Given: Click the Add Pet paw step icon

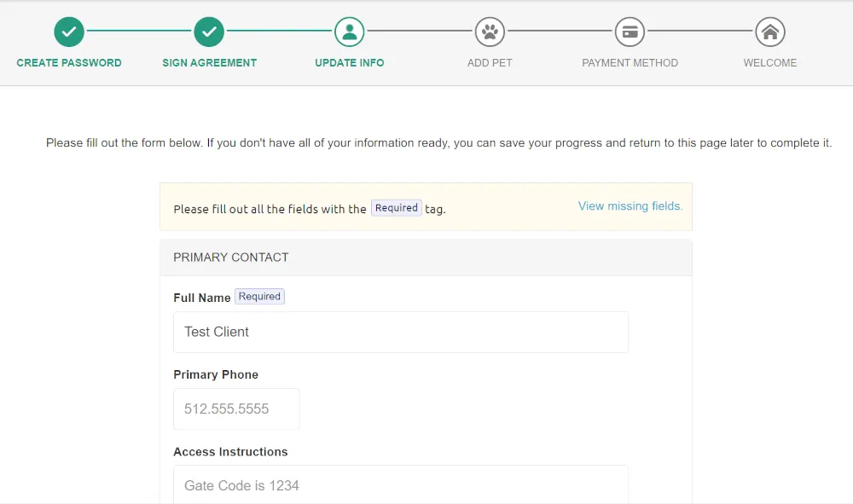Looking at the screenshot, I should point(490,32).
